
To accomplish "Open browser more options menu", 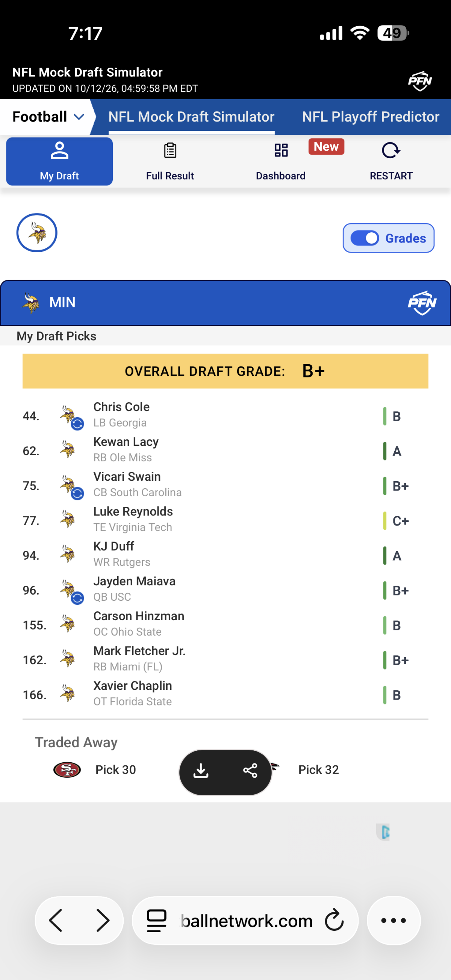I will coord(393,921).
